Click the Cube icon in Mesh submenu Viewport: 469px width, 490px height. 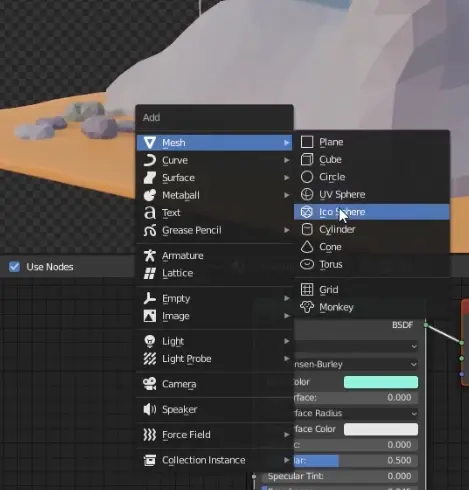tap(307, 159)
